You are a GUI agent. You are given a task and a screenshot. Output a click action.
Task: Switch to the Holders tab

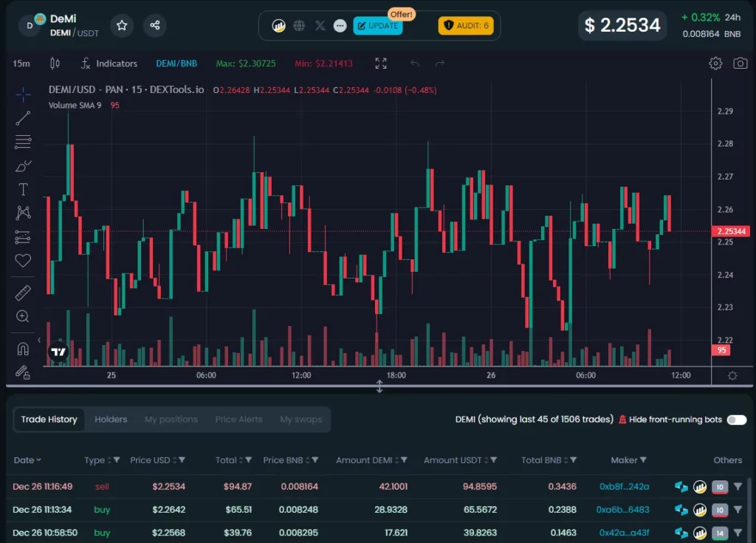pyautogui.click(x=111, y=420)
